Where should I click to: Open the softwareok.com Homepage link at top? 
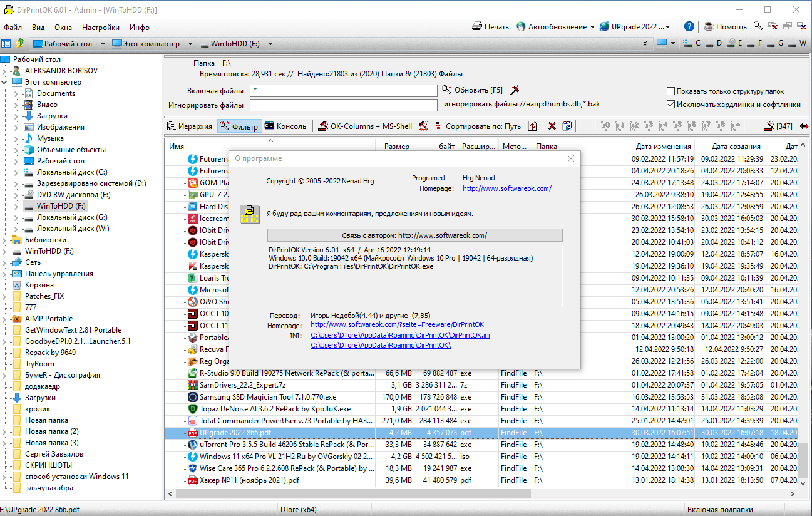point(507,188)
